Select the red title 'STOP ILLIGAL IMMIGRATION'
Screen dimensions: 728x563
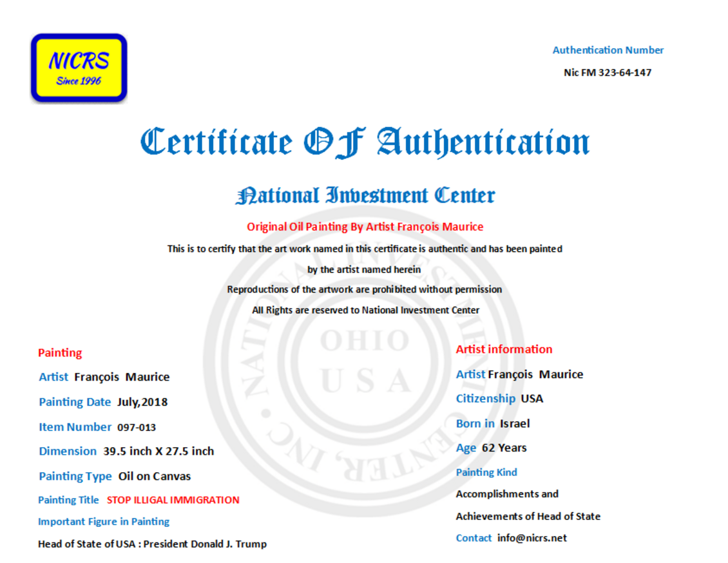pyautogui.click(x=173, y=500)
